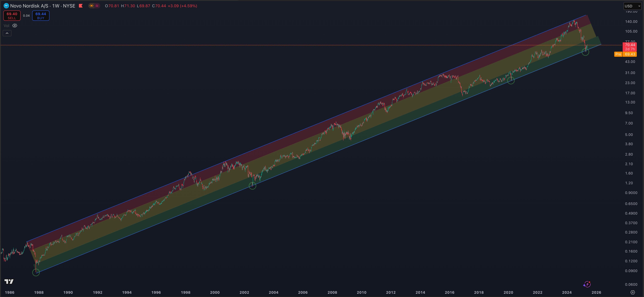Collapse the indicator legend with chevron
Image resolution: width=644 pixels, height=297 pixels.
pyautogui.click(x=7, y=33)
